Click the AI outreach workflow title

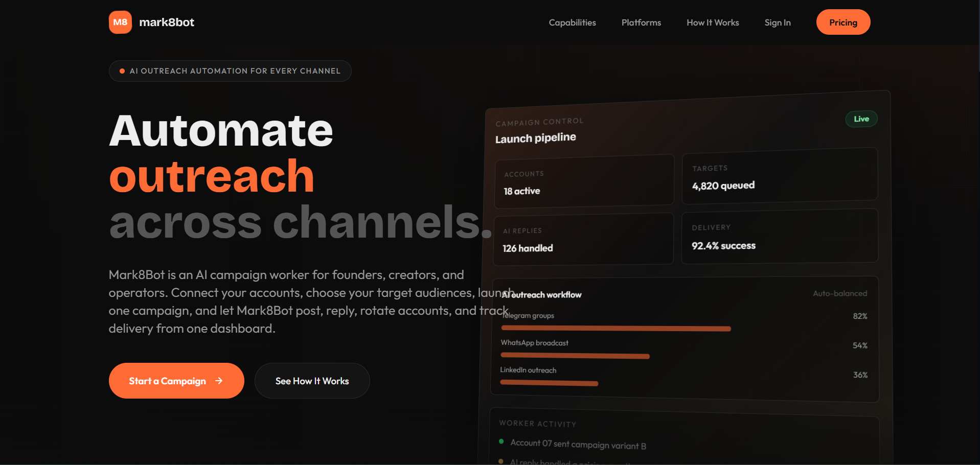point(542,295)
